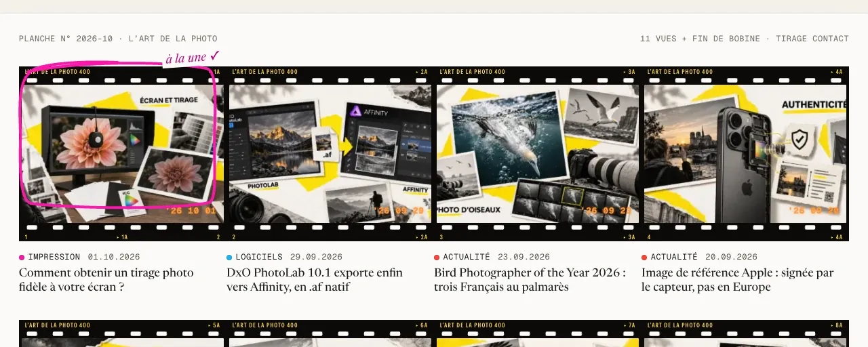Open the screen and print calibration thumbnail

pos(121,154)
